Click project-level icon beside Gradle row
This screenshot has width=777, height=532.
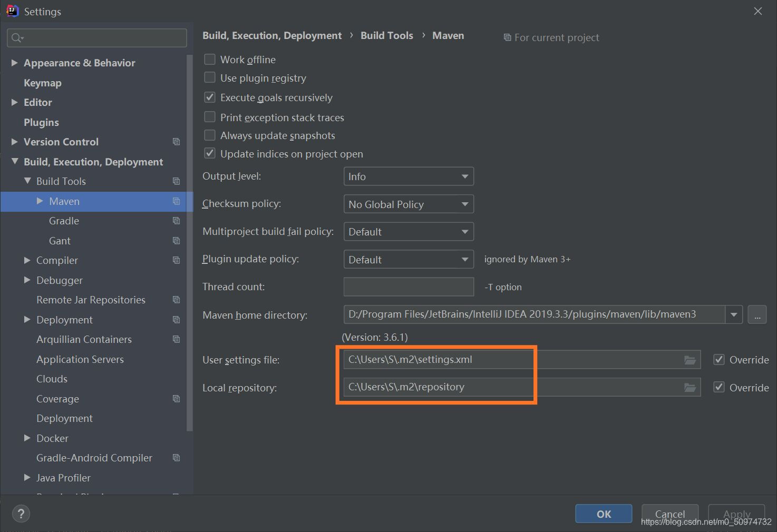coord(176,221)
